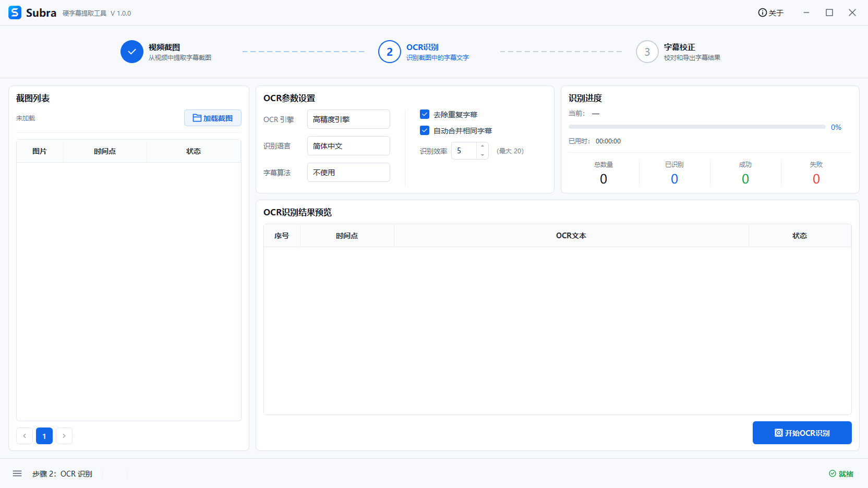Select the step 3 字幕校正 circle
The image size is (868, 488).
[647, 52]
